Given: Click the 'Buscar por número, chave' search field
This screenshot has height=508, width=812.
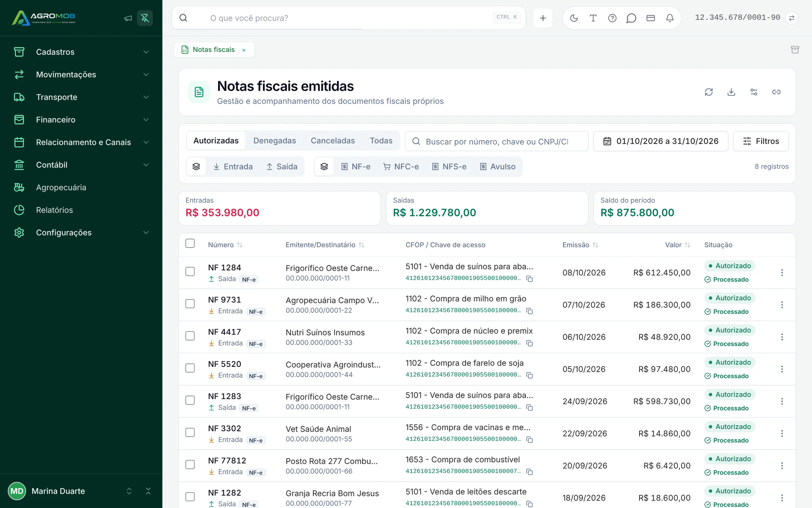Looking at the screenshot, I should point(496,141).
